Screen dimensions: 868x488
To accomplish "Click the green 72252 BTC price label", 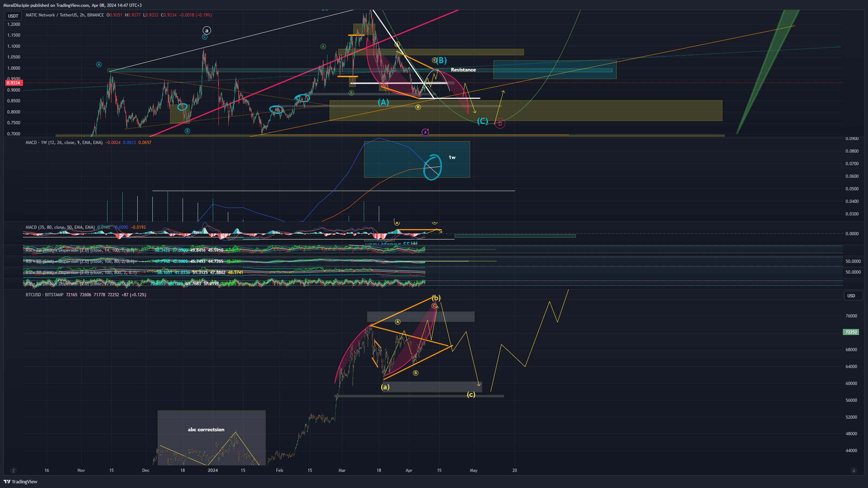I will (851, 332).
